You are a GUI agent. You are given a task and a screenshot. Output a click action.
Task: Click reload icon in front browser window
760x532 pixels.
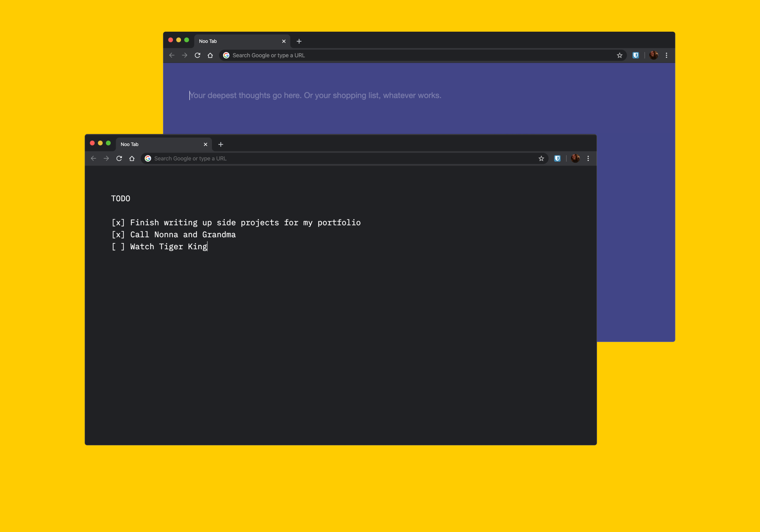[119, 158]
